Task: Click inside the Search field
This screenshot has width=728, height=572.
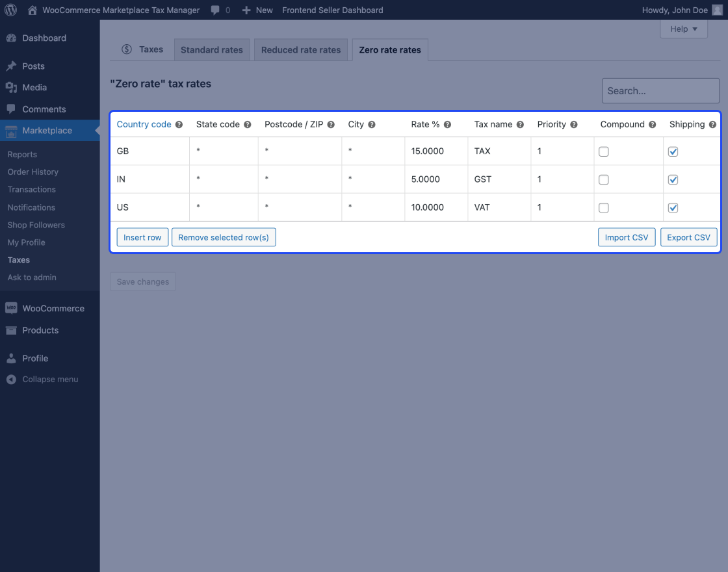Action: coord(660,90)
